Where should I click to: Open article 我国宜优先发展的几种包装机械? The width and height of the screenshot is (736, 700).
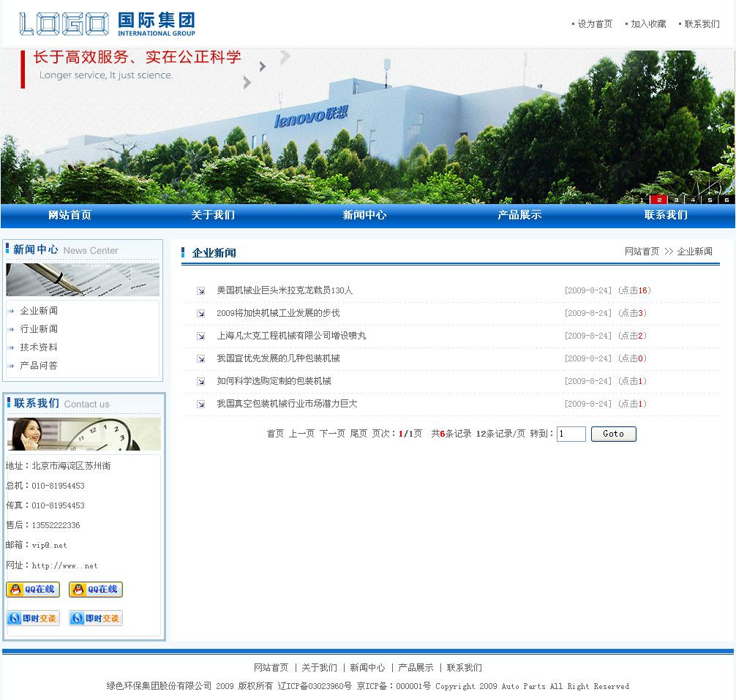pyautogui.click(x=278, y=358)
